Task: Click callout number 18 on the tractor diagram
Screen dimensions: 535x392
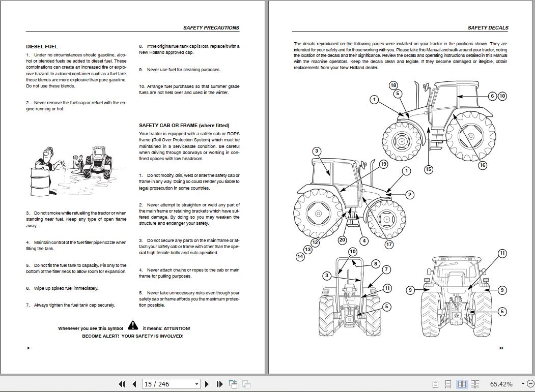Action: tap(392, 85)
